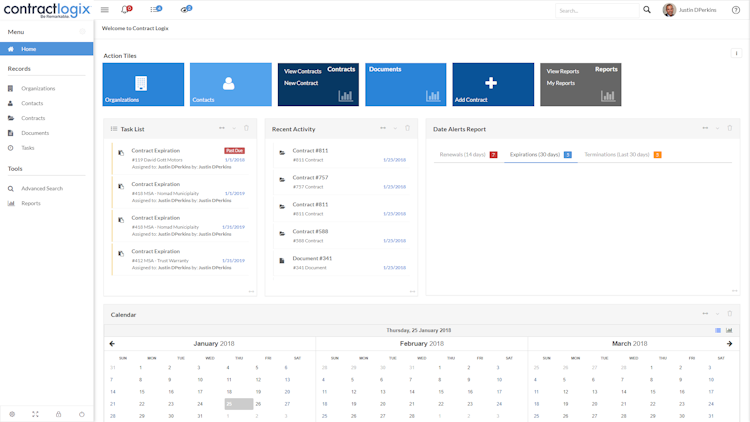This screenshot has width=750, height=422.
Task: Click the Documents action tile
Action: 406,84
